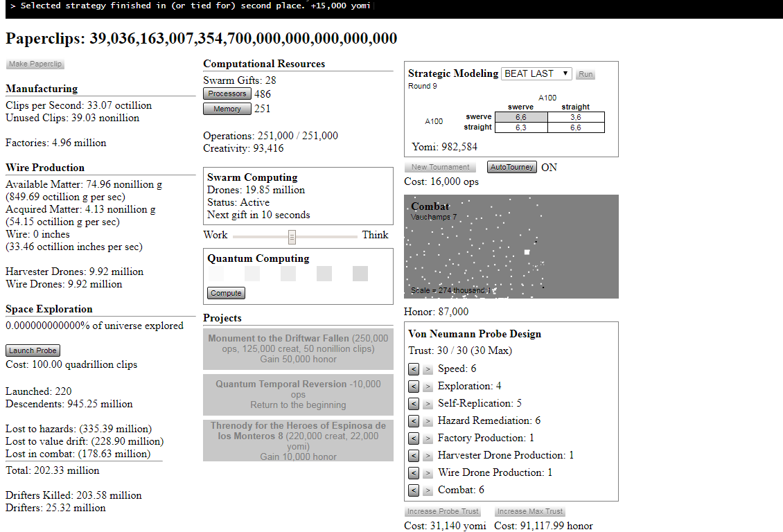Click the Available Matter value
Viewport: 783px width, 532px height.
84,184
